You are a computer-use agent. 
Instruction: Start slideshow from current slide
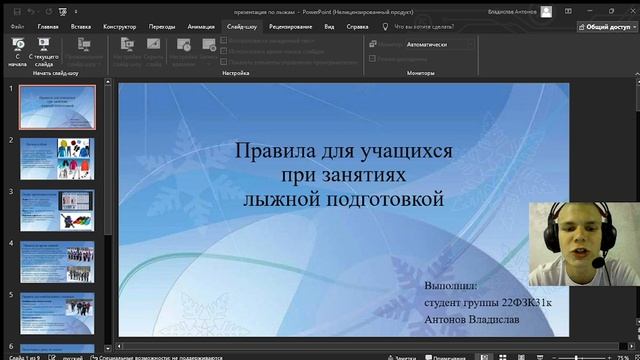point(43,52)
